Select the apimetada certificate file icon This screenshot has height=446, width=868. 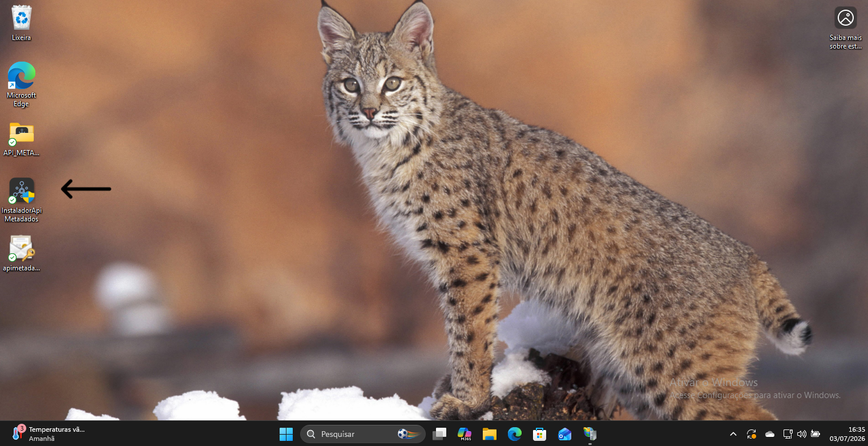pyautogui.click(x=22, y=253)
